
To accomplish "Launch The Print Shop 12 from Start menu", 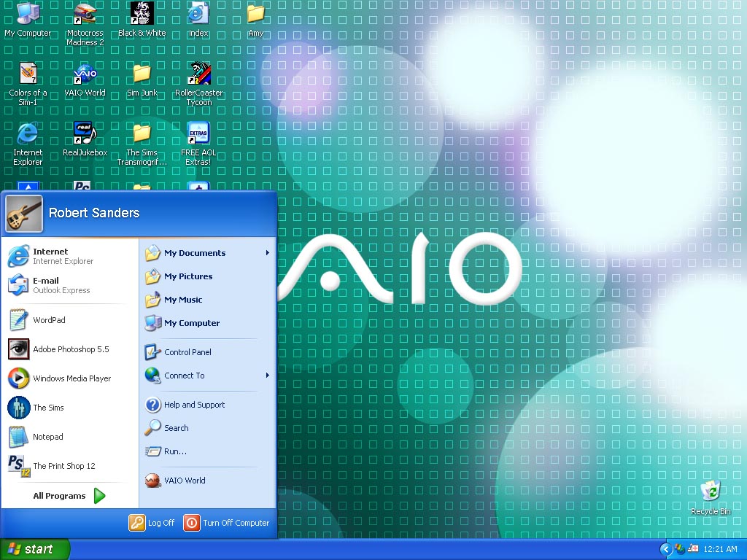I will coord(69,466).
